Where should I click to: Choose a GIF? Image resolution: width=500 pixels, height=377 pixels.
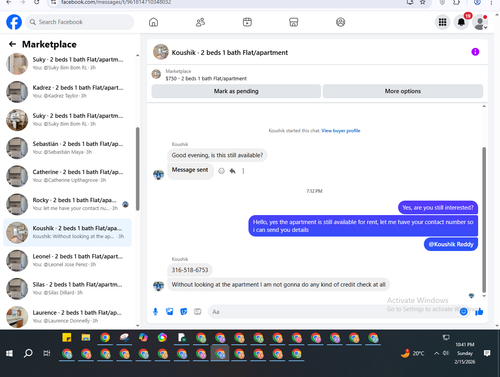click(198, 312)
